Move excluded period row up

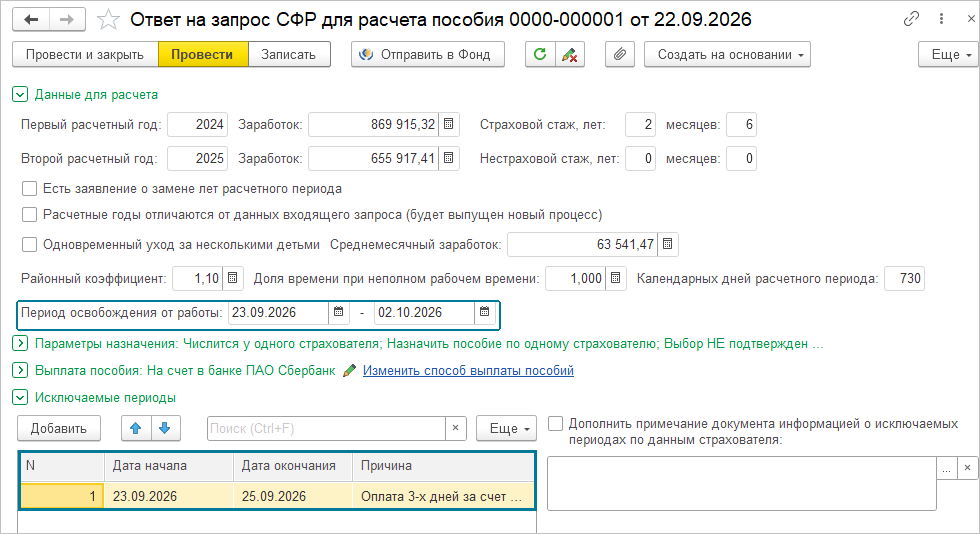click(x=136, y=428)
